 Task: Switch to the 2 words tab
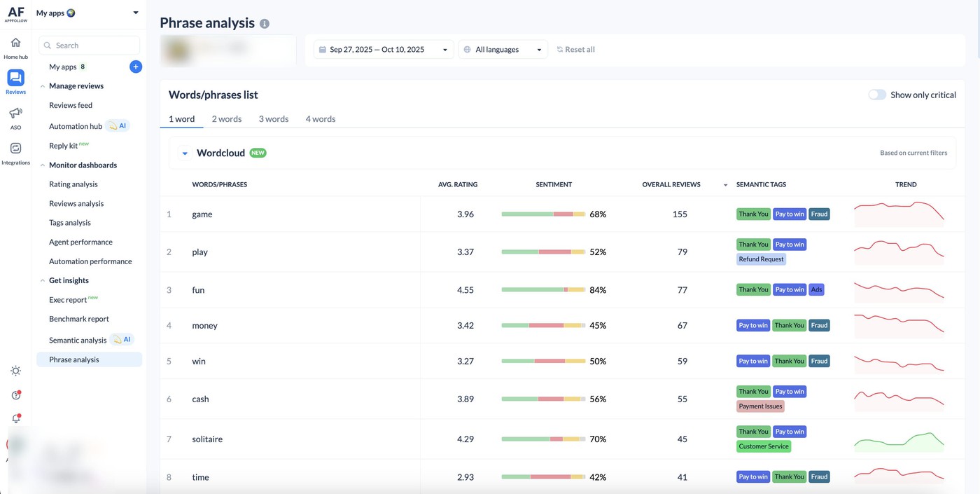(227, 119)
